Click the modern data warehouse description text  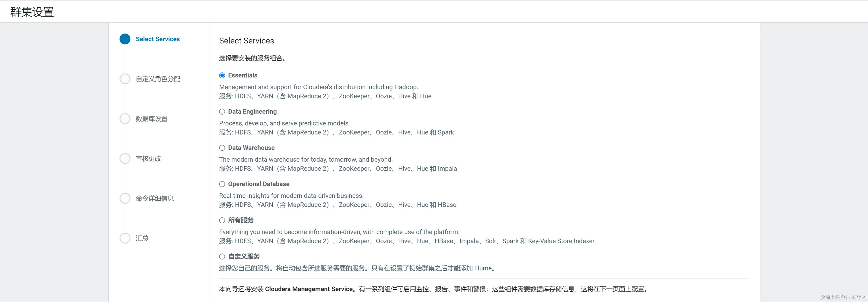pyautogui.click(x=306, y=159)
